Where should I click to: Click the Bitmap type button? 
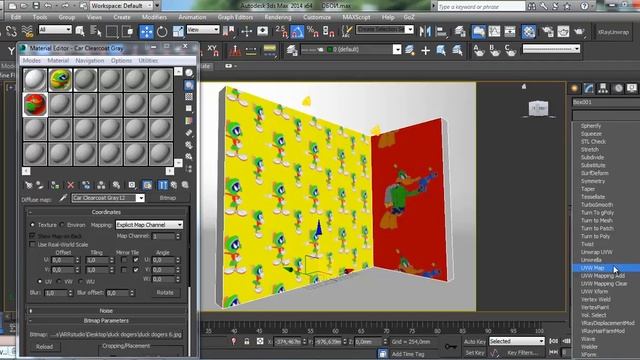click(168, 198)
